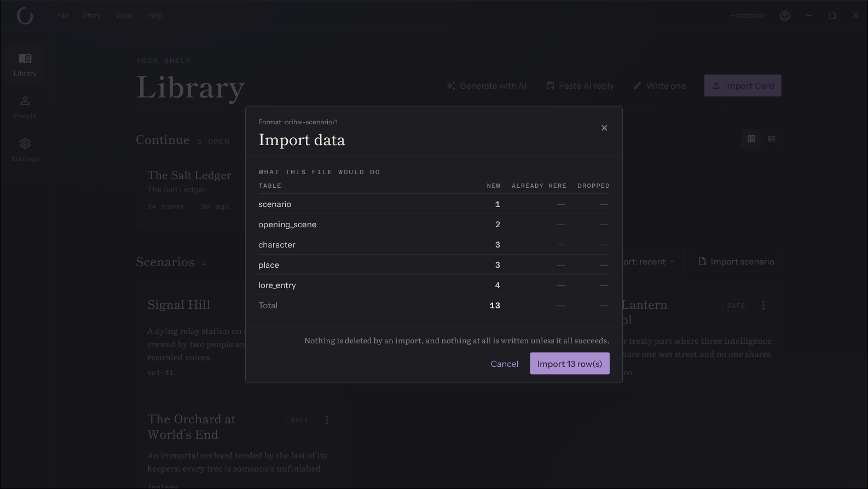Open Settings in the sidebar
868x489 pixels.
25,150
